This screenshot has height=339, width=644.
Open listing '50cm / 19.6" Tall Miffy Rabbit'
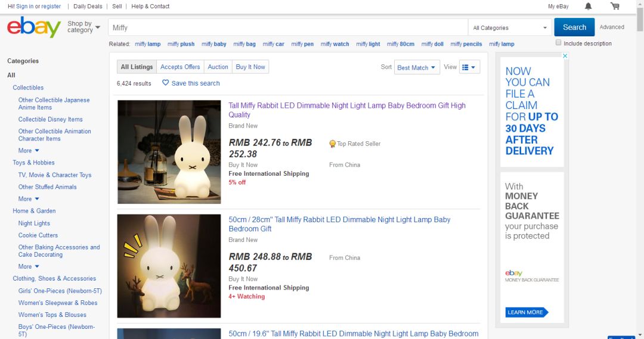coord(353,334)
